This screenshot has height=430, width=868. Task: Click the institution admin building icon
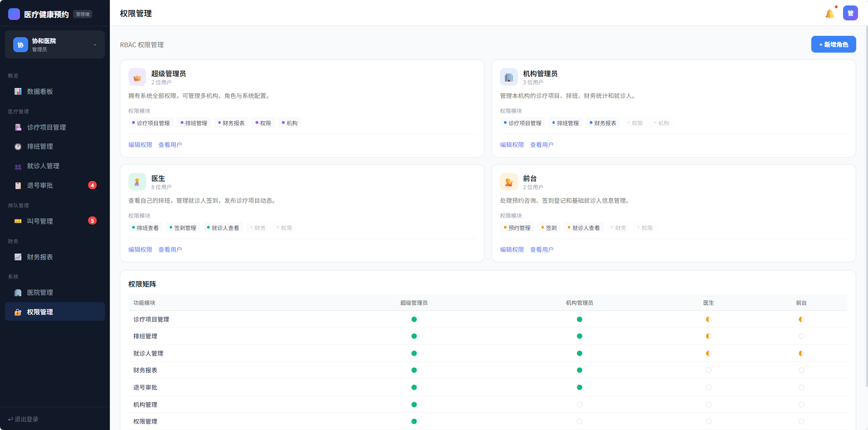click(x=508, y=78)
